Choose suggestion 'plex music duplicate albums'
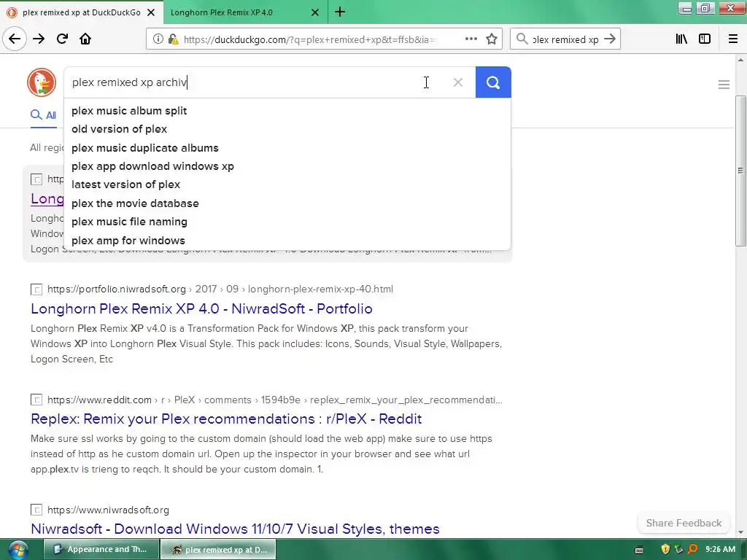 (x=287, y=148)
